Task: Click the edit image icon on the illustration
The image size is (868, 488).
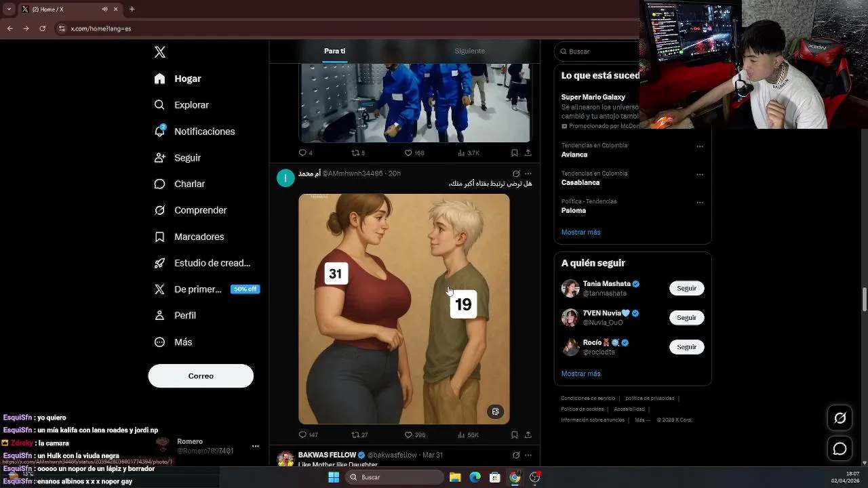Action: [x=496, y=411]
